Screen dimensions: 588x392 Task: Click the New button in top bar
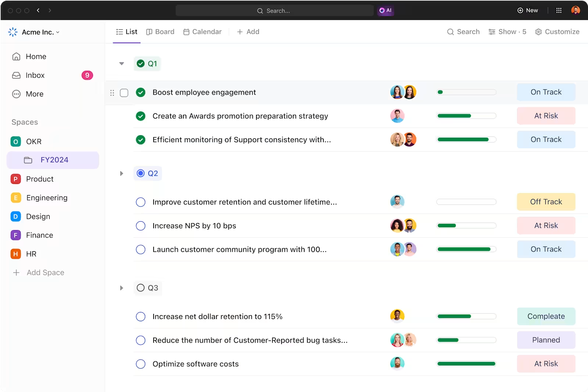[528, 10]
